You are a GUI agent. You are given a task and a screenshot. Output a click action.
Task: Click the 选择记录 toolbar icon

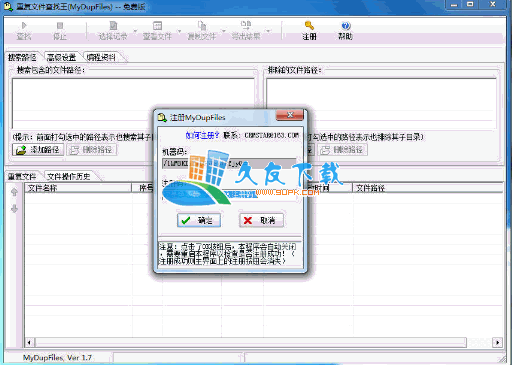point(113,26)
